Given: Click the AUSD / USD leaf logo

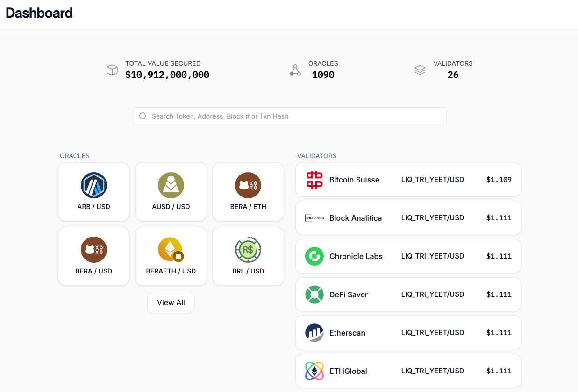Looking at the screenshot, I should tap(171, 185).
